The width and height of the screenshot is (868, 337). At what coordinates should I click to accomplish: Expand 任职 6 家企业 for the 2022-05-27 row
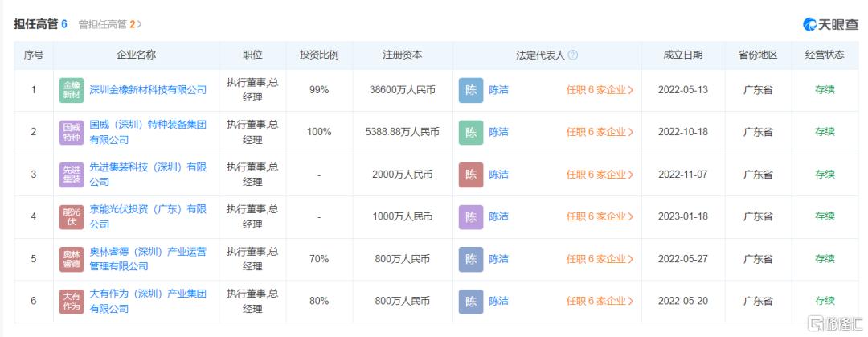pyautogui.click(x=600, y=259)
